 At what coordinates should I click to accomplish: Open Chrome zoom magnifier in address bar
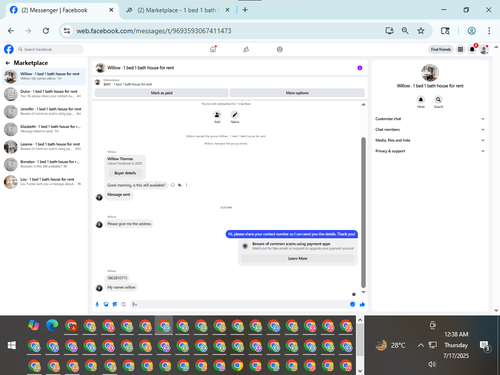(x=405, y=31)
